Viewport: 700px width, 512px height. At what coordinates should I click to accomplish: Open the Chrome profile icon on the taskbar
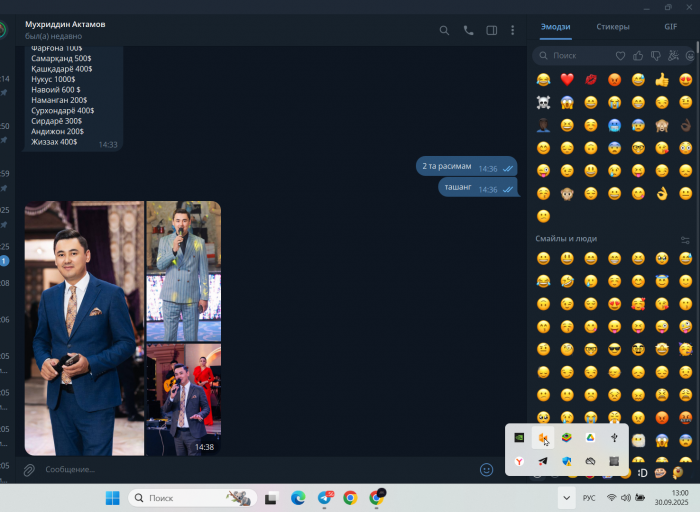tap(377, 498)
